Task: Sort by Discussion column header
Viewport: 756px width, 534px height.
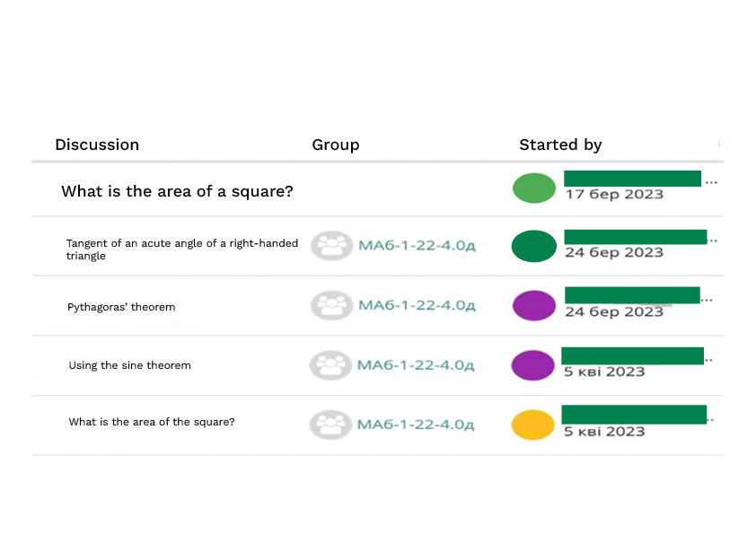Action: [97, 144]
